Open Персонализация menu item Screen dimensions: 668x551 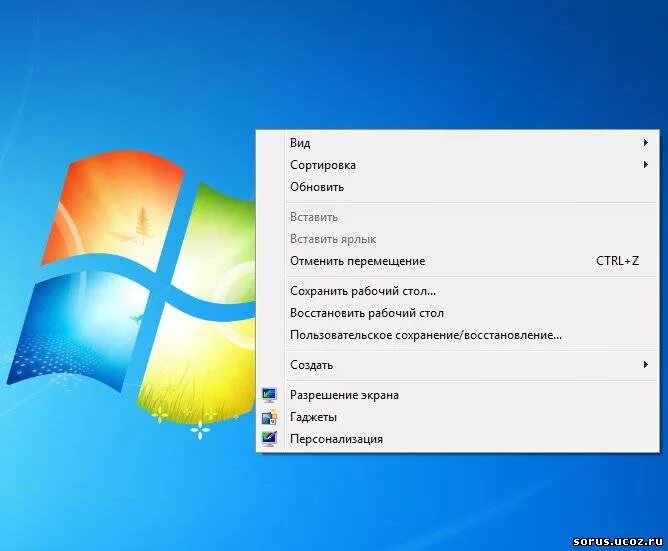457,439
